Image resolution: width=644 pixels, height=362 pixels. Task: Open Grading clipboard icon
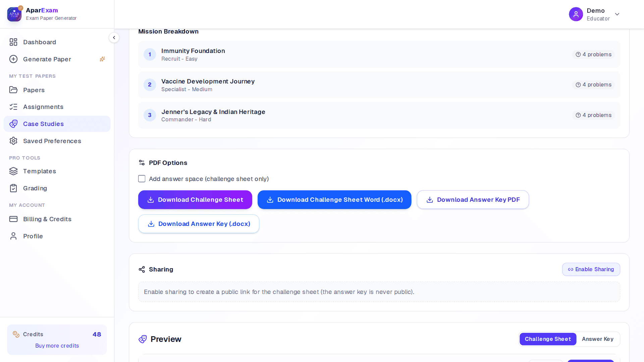coord(13,188)
